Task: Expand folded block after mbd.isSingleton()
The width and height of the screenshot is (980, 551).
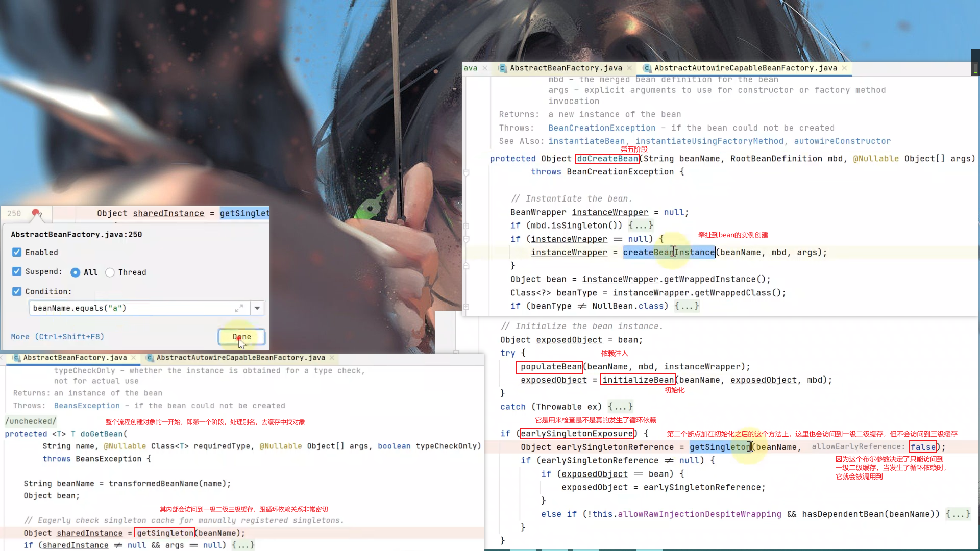Action: pos(641,225)
